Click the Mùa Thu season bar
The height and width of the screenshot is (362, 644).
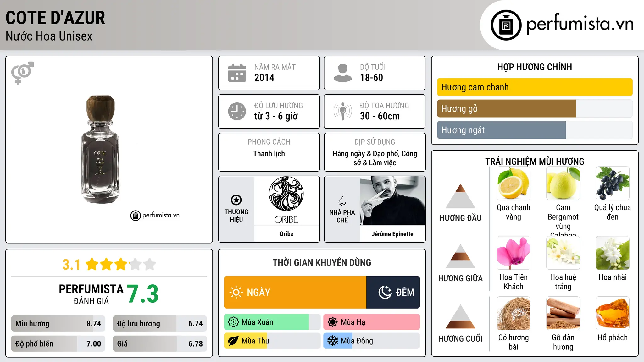272,341
